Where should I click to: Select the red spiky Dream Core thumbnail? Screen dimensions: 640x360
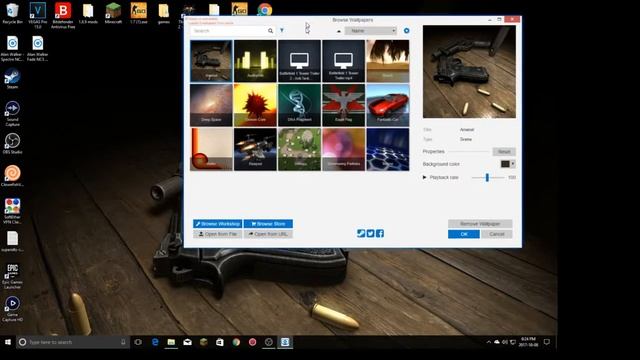(255, 105)
